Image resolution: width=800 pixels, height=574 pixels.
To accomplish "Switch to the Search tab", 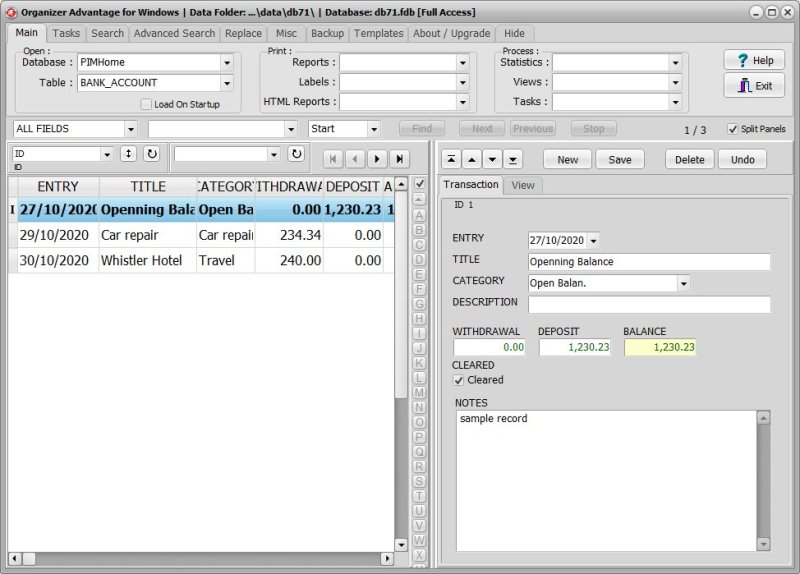I will (x=107, y=33).
